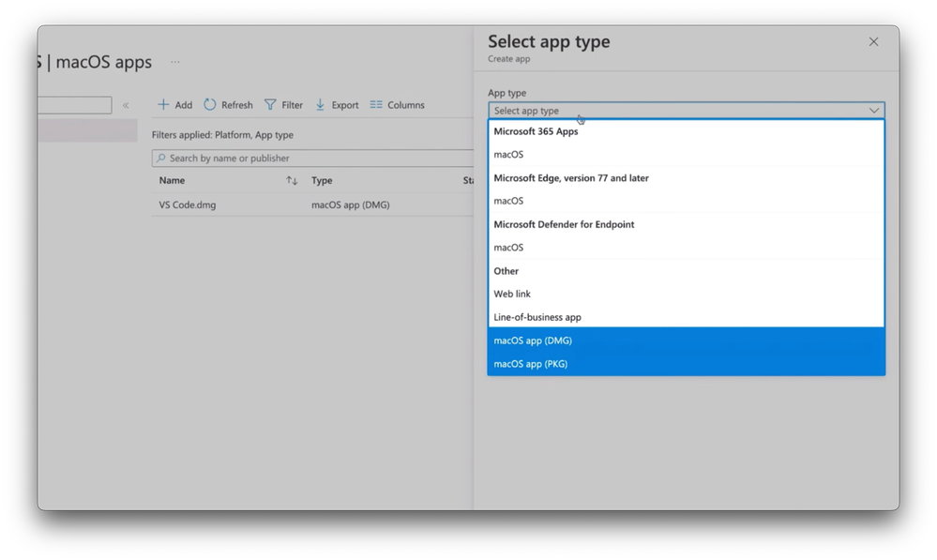Click the Add plus icon
This screenshot has height=560, width=937.
[x=163, y=105]
